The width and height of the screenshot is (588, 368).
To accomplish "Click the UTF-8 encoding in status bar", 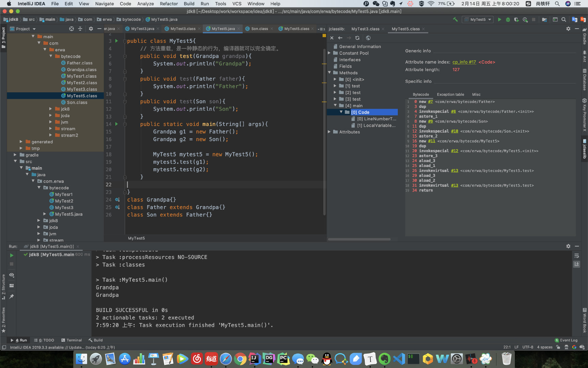I will [528, 347].
